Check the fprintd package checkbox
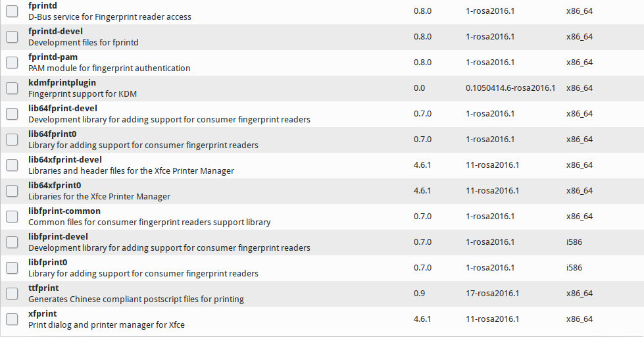The image size is (644, 337). 12,11
